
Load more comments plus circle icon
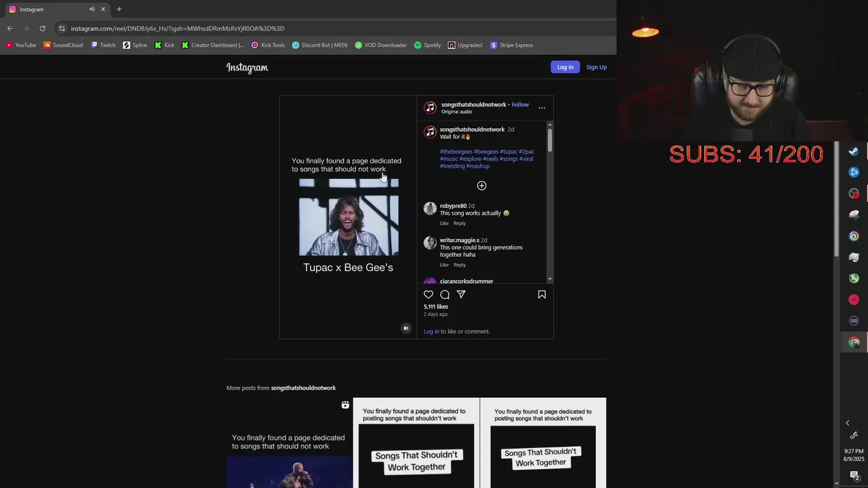coord(481,186)
